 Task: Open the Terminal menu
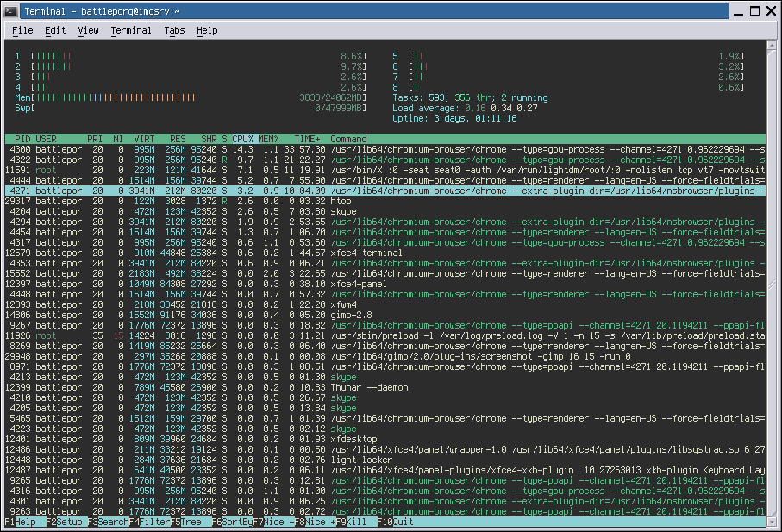click(x=131, y=30)
